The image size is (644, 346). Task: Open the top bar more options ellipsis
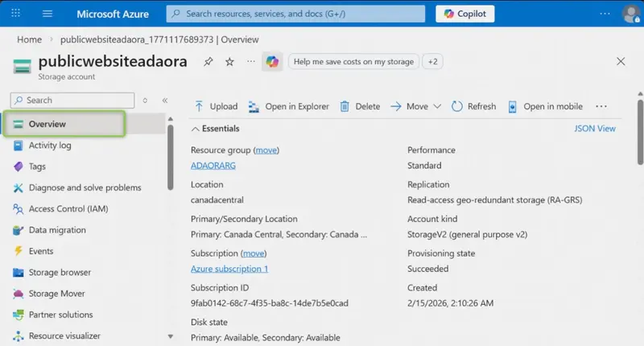[605, 14]
